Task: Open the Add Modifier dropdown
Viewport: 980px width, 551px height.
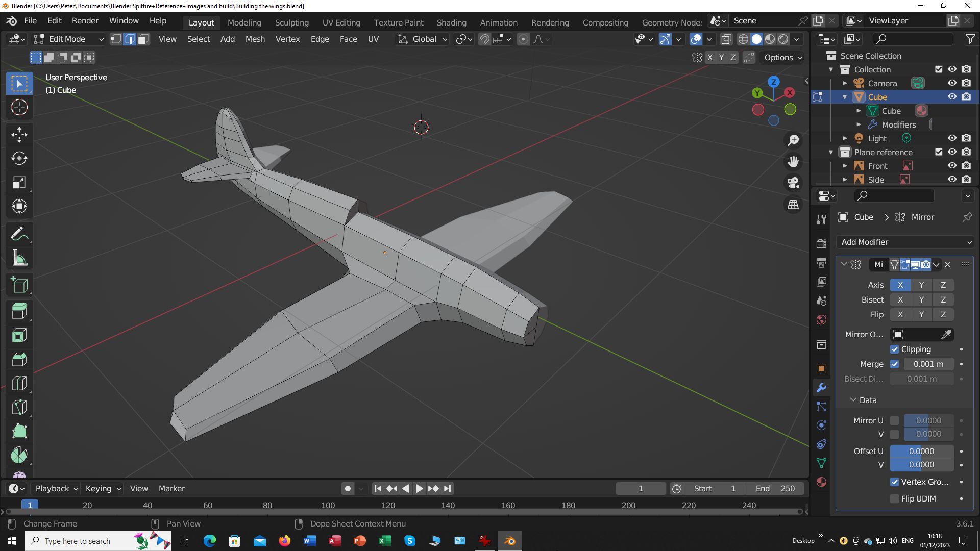Action: tap(906, 242)
